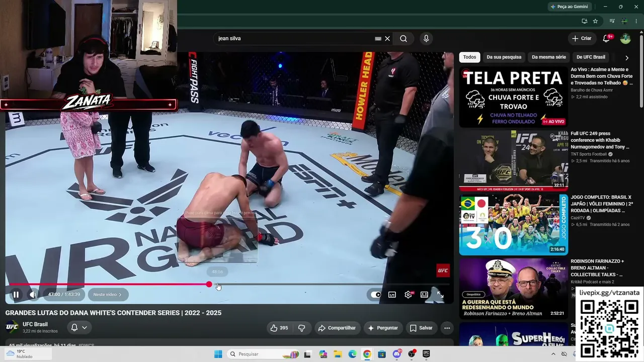Like the video with 395 likes
This screenshot has height=362, width=644.
279,328
